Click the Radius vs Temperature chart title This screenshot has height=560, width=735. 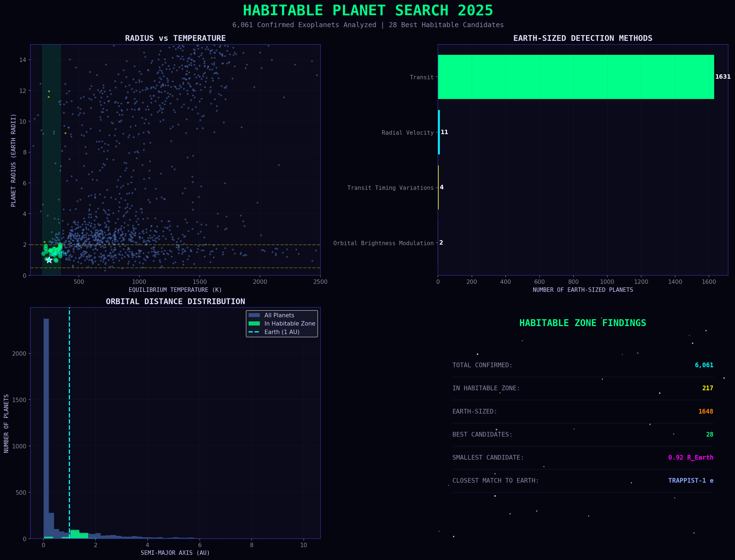point(175,38)
